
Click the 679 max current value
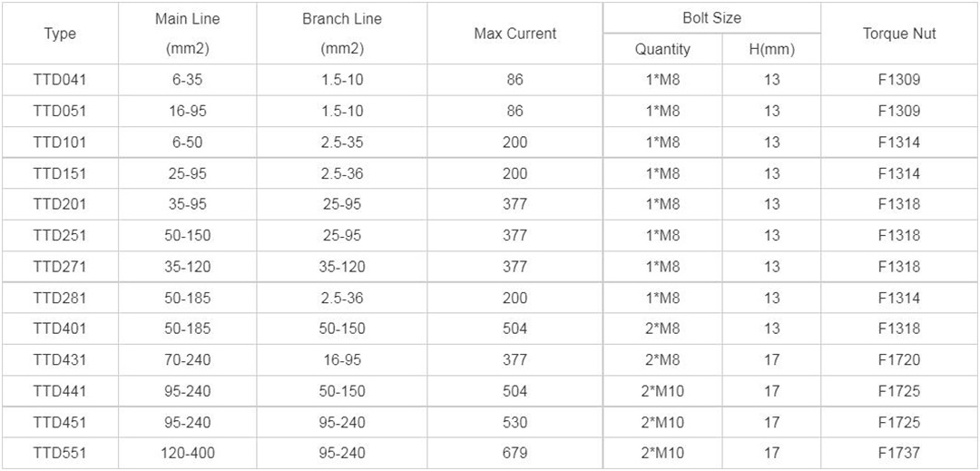515,453
